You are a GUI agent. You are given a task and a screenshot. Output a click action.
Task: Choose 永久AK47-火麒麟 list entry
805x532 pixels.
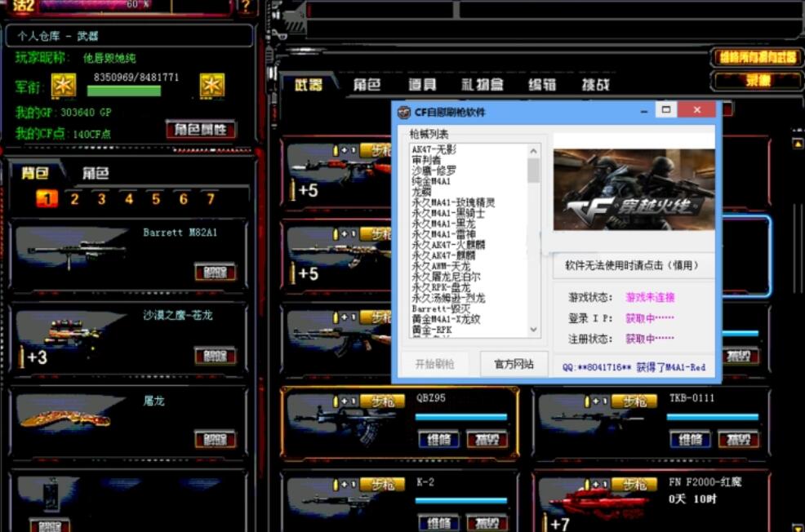point(448,245)
